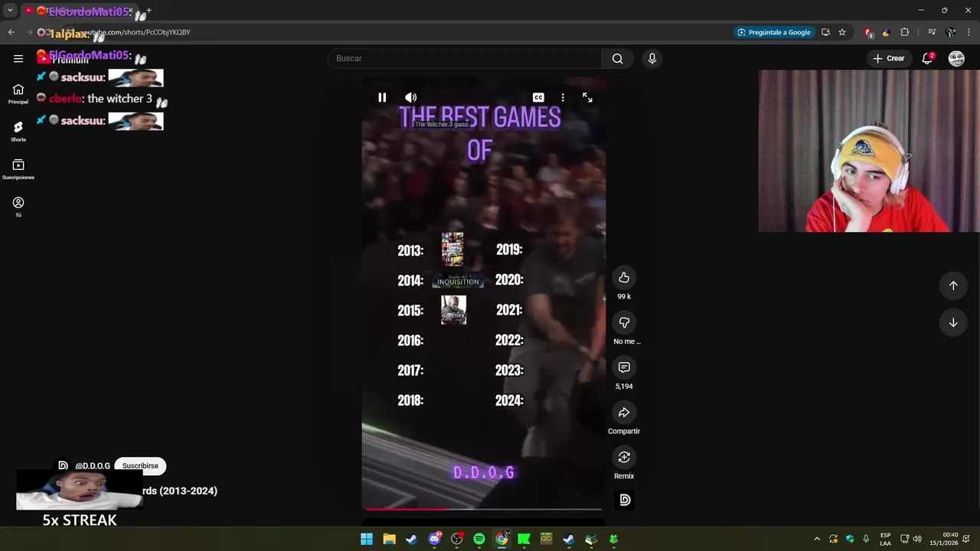
Task: Open the Chrome extensions puzzle icon
Action: pos(905,32)
